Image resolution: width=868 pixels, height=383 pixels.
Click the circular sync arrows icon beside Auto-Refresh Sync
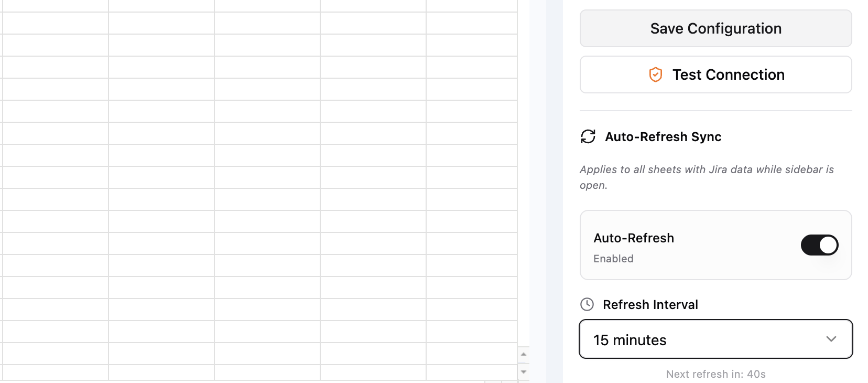[588, 136]
